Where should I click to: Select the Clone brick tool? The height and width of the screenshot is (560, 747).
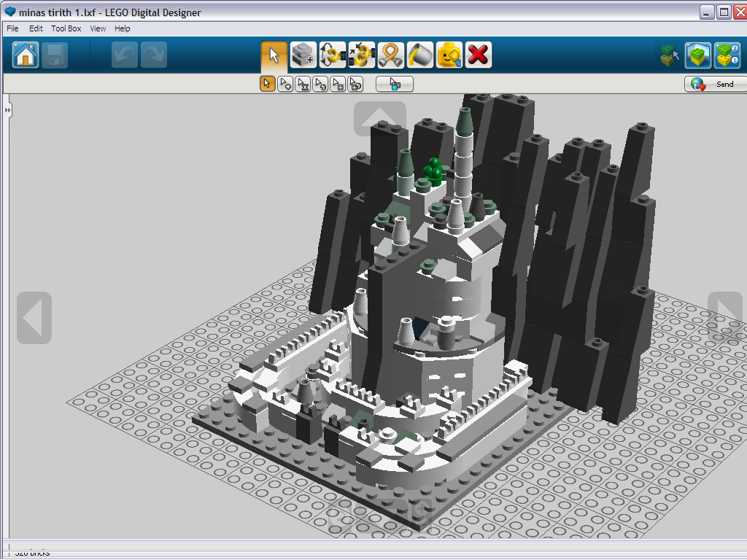click(x=303, y=55)
